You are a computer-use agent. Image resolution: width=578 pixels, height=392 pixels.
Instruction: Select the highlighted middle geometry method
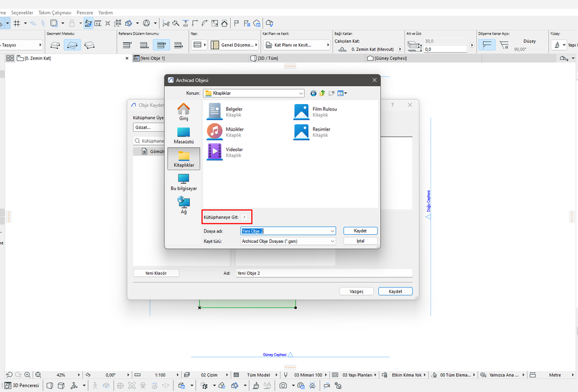72,45
